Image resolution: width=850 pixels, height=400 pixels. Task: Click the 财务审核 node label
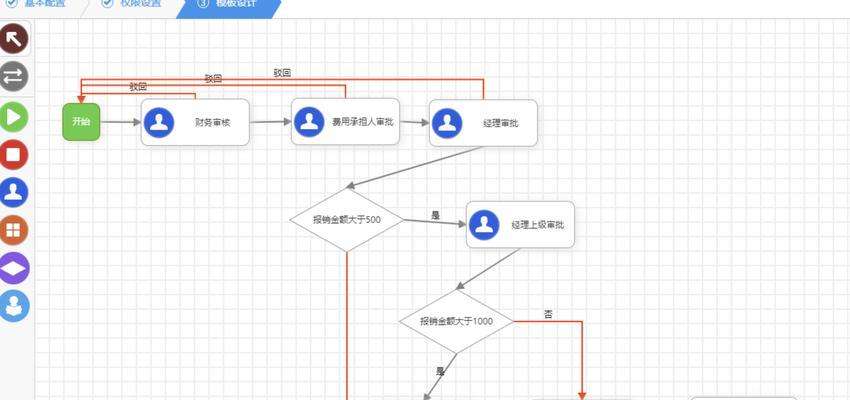click(212, 122)
